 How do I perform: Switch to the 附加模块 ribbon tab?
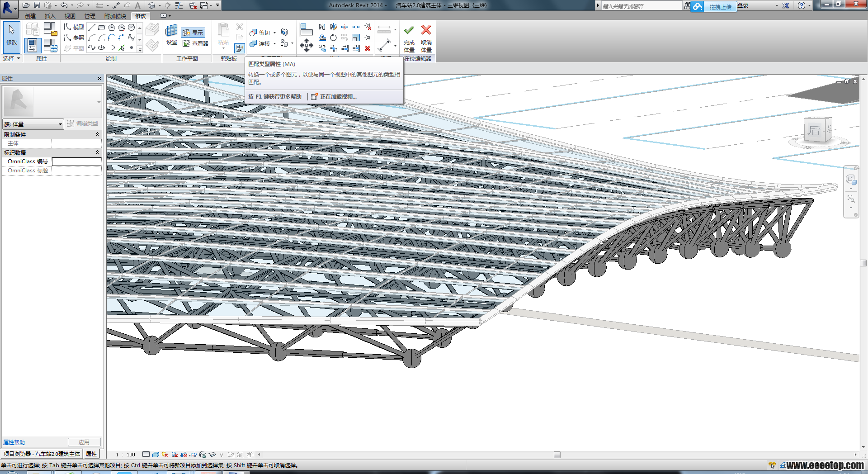(x=115, y=16)
